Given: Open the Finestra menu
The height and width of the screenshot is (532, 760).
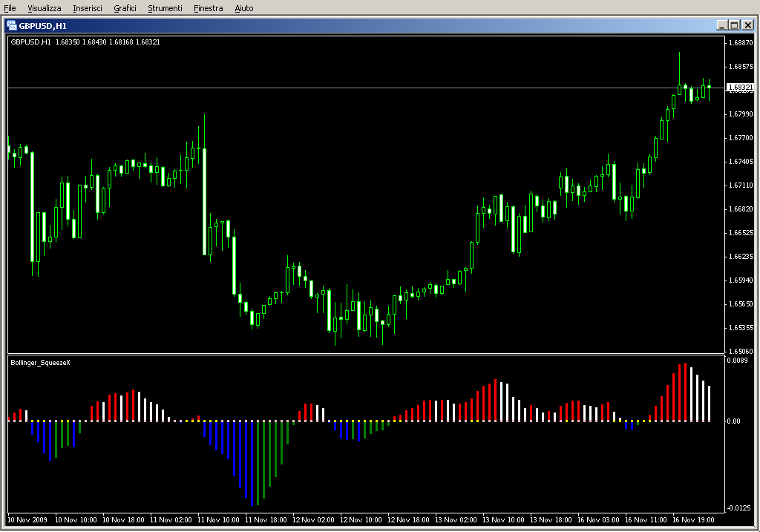Looking at the screenshot, I should [208, 8].
